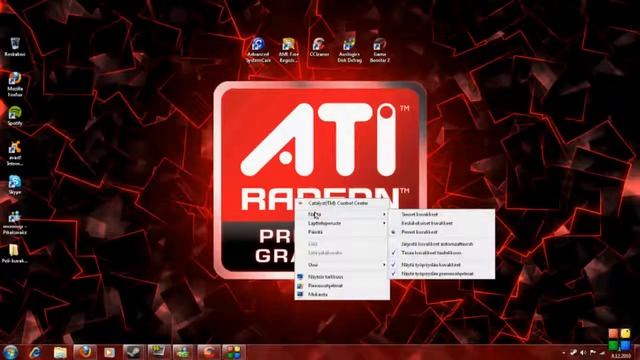Open Näytön tarkkuus from context menu
Image resolution: width=640 pixels, height=360 pixels.
(x=342, y=277)
